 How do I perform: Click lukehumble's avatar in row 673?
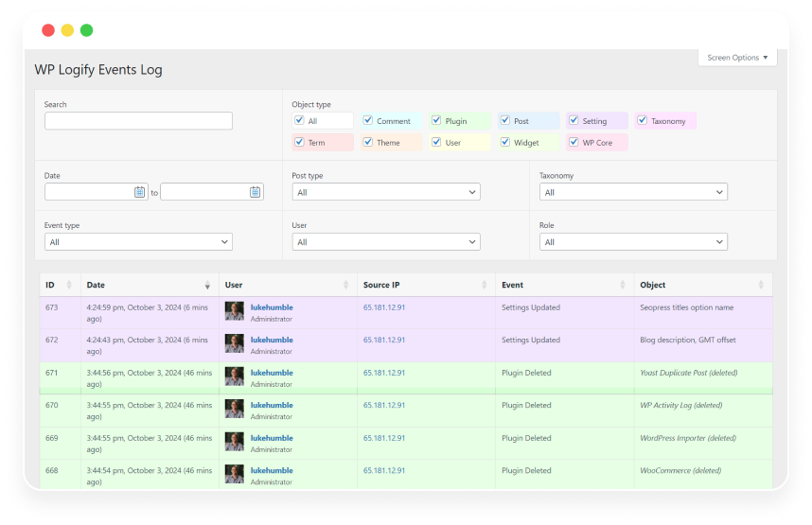tap(234, 311)
